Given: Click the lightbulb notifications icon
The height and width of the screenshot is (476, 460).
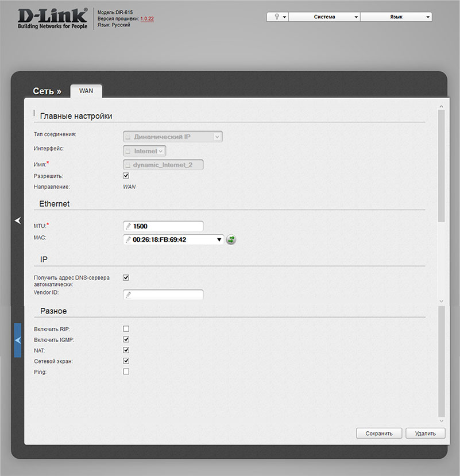Looking at the screenshot, I should point(277,17).
